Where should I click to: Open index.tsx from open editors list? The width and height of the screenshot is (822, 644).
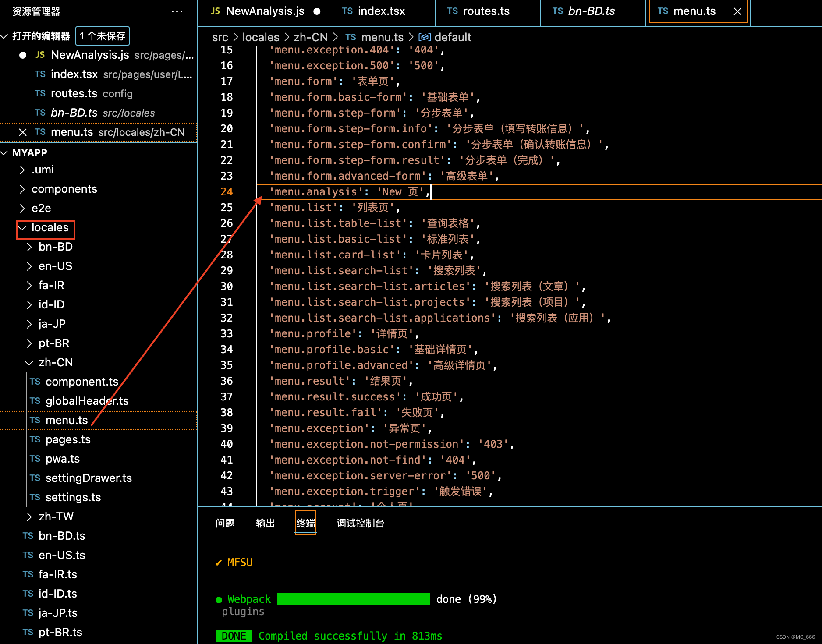tap(99, 74)
